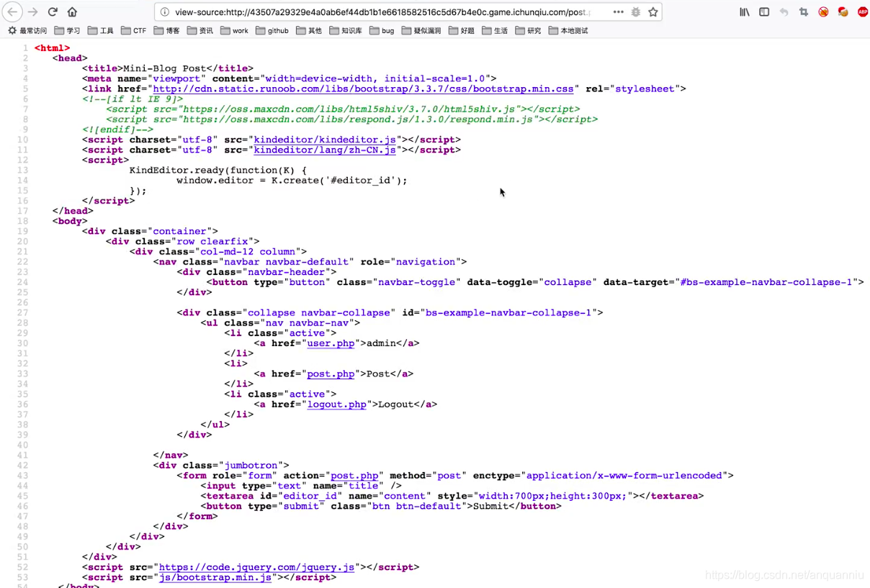Open the 资讯 bookmark folder
Screen dimensions: 870x588
pos(200,30)
